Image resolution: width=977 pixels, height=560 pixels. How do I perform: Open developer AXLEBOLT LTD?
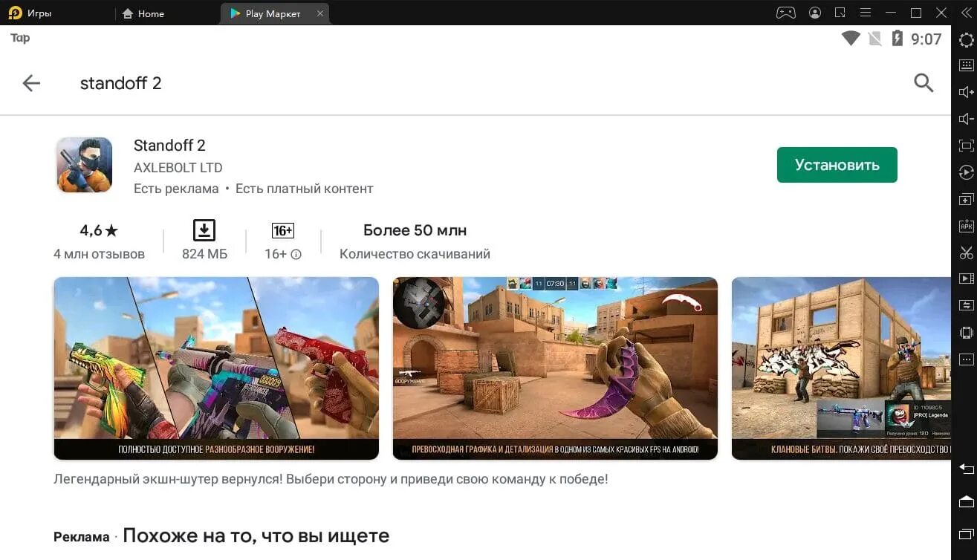pyautogui.click(x=178, y=168)
